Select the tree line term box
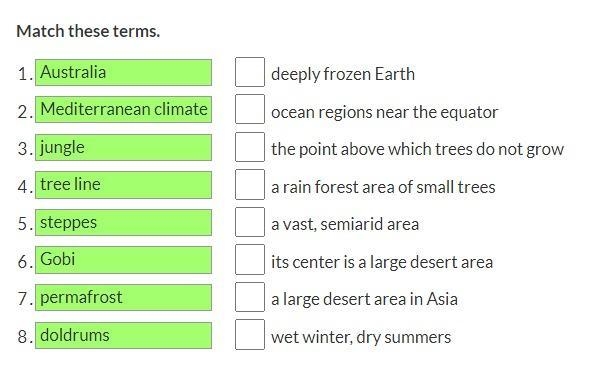Image resolution: width=607 pixels, height=380 pixels. point(123,185)
